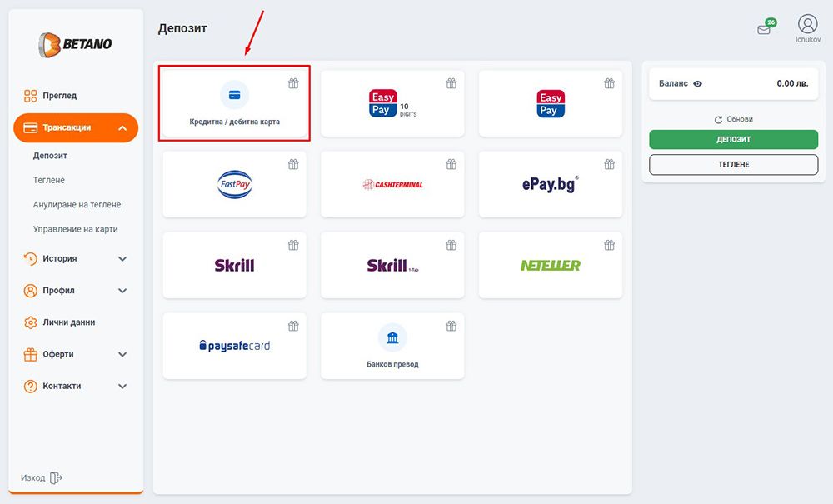Click the gift icon on Neteller card
Viewport: 833px width, 504px height.
[x=610, y=245]
